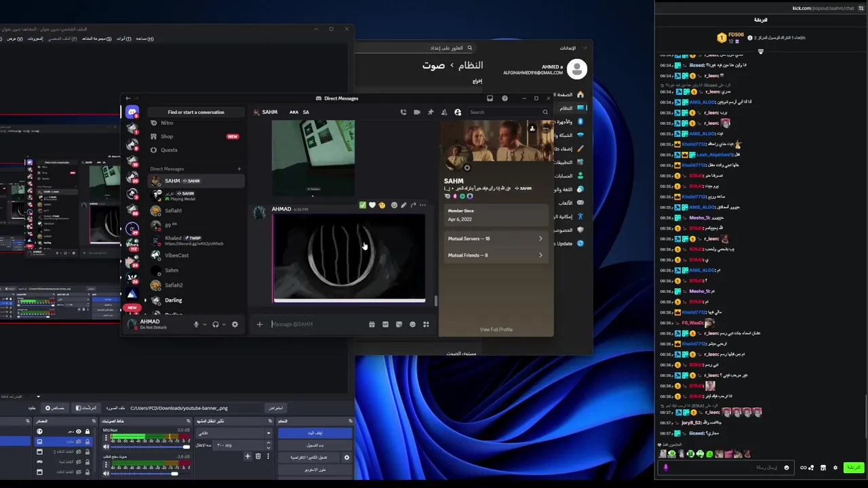868x488 pixels.
Task: Start a voice call with SAHM
Action: coord(403,112)
